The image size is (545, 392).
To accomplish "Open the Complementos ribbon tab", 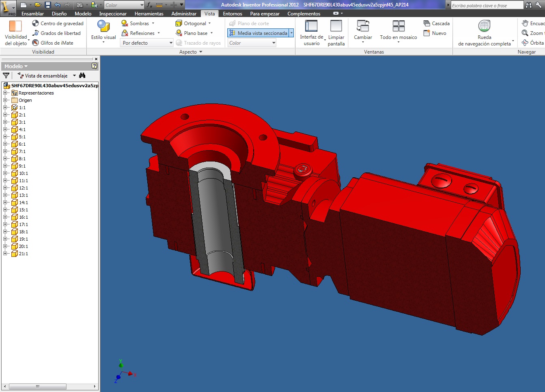I will 304,14.
